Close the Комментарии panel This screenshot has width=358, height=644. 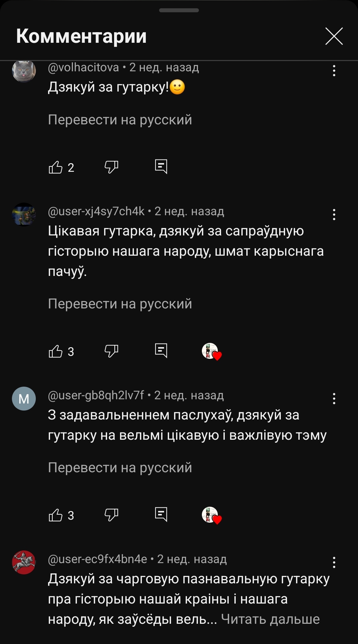click(x=334, y=36)
